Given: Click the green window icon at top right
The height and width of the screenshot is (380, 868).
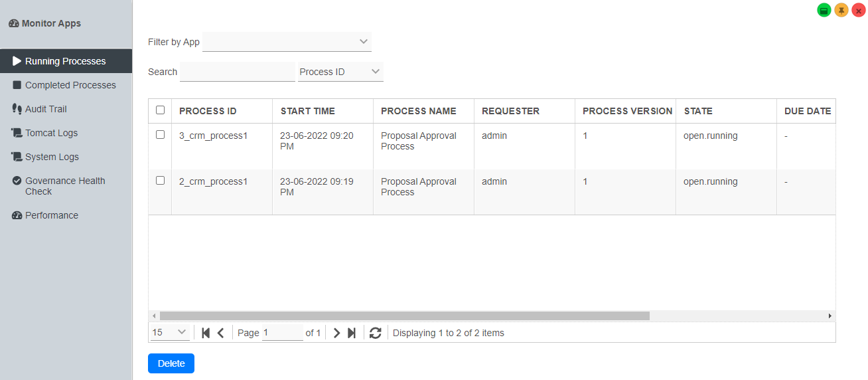Looking at the screenshot, I should click(824, 11).
